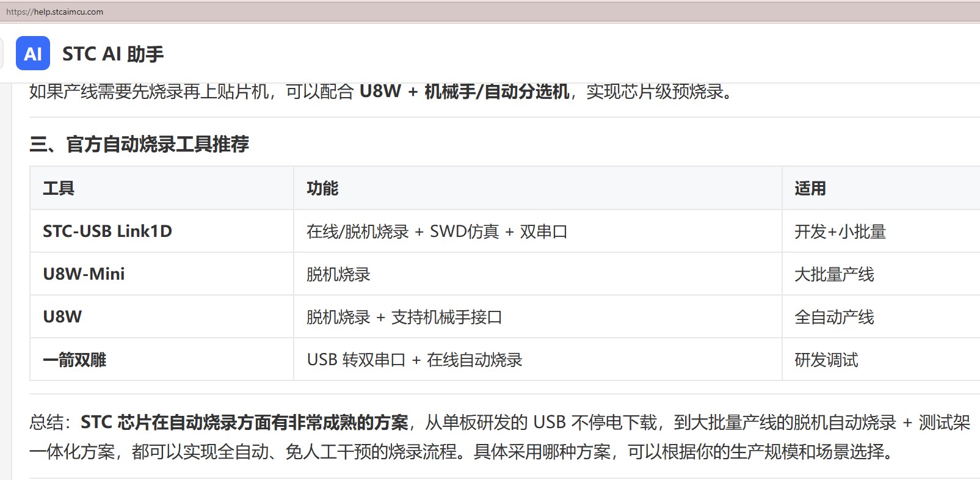Click the STC AI 助手 title
The width and height of the screenshot is (980, 480).
[113, 54]
